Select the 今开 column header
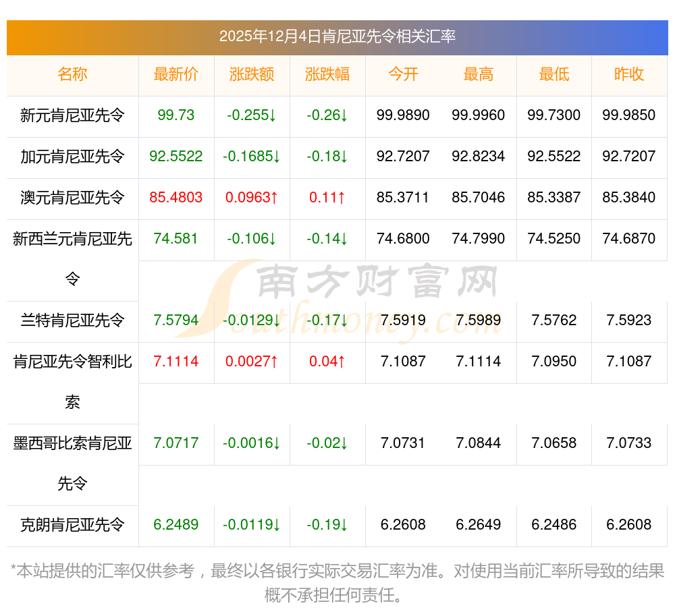The width and height of the screenshot is (675, 616). click(x=403, y=74)
